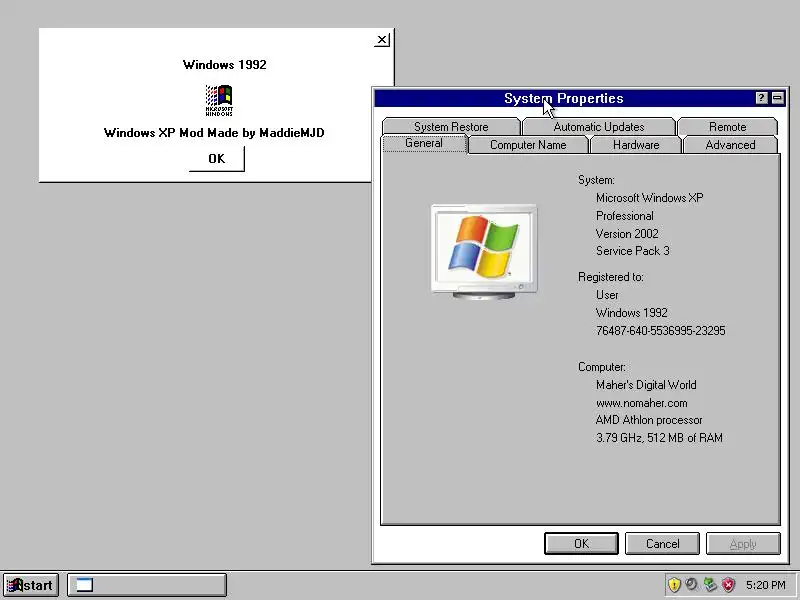Click the taskbar window button
The height and width of the screenshot is (600, 800).
pyautogui.click(x=147, y=585)
